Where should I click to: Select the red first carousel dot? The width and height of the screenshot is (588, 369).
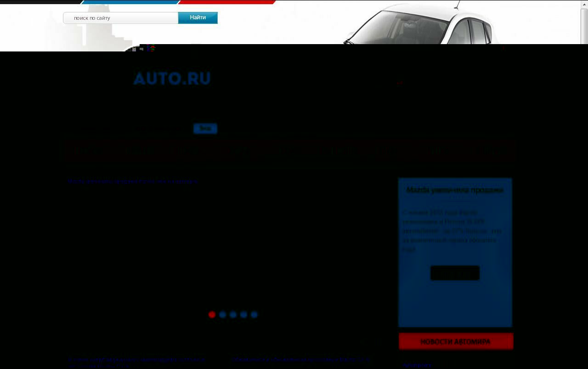212,314
